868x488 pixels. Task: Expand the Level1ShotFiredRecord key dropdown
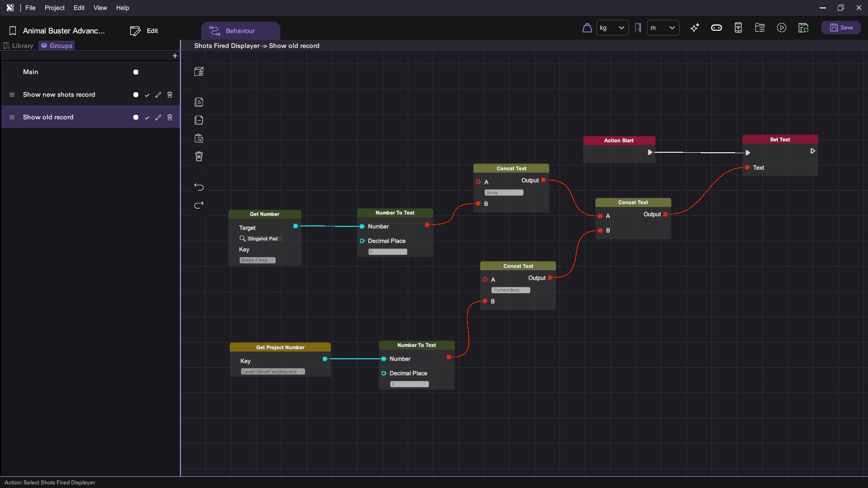click(273, 372)
